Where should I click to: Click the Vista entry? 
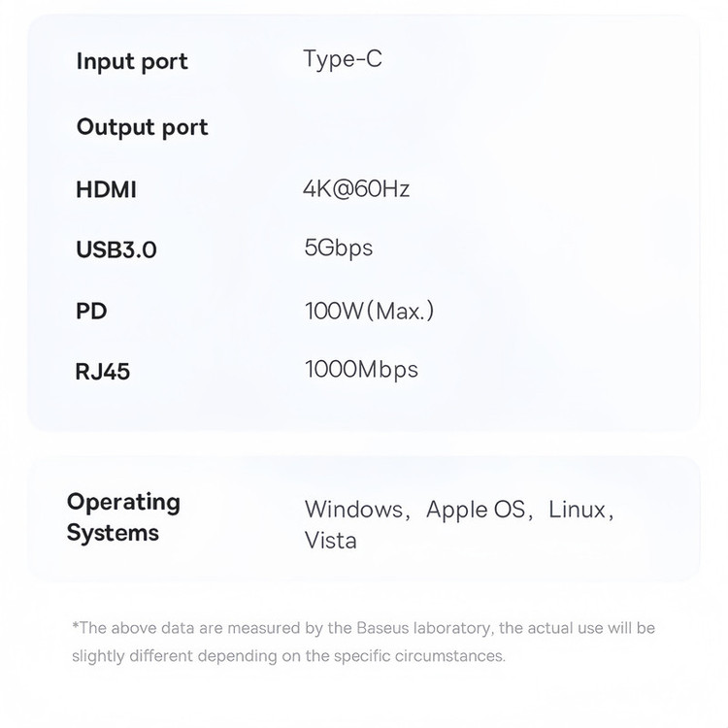[330, 541]
